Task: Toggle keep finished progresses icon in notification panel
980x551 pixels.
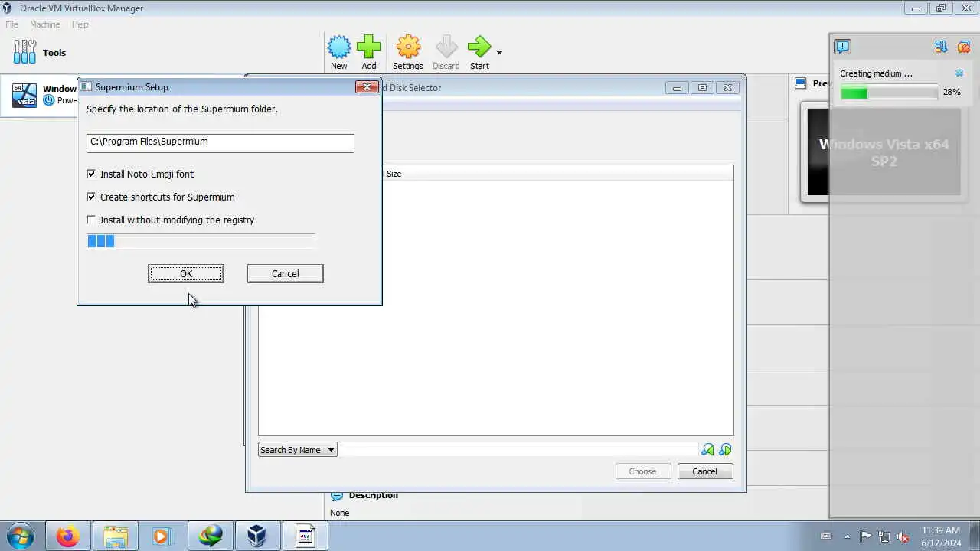Action: tap(941, 47)
